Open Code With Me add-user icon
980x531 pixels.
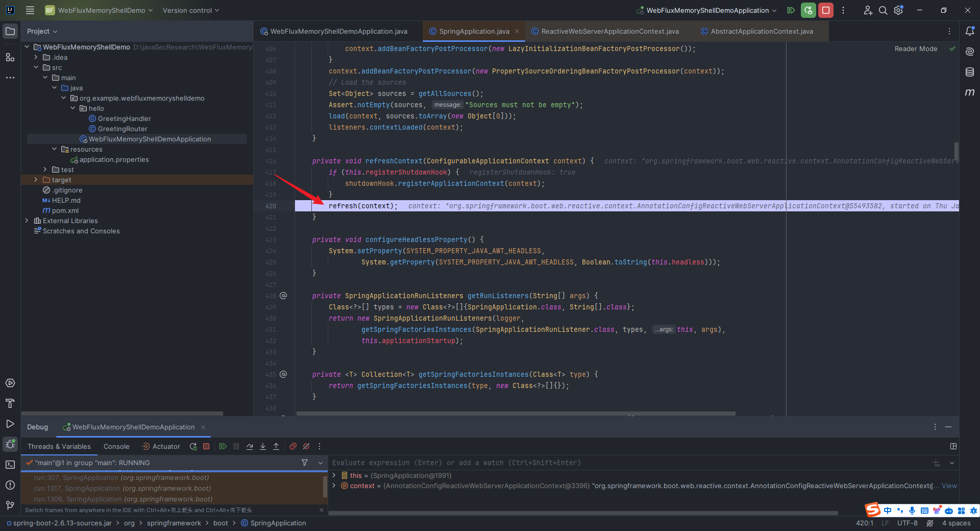[x=868, y=10]
